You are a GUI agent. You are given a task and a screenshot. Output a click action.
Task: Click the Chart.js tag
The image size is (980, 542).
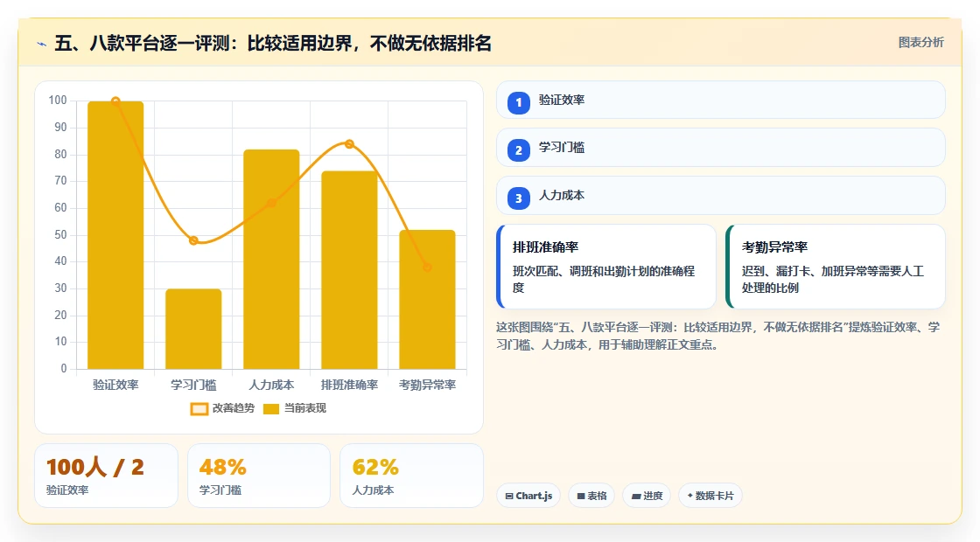[x=528, y=496]
